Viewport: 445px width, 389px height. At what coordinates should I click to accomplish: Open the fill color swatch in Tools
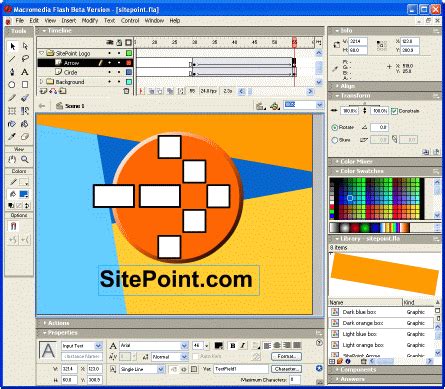(24, 194)
